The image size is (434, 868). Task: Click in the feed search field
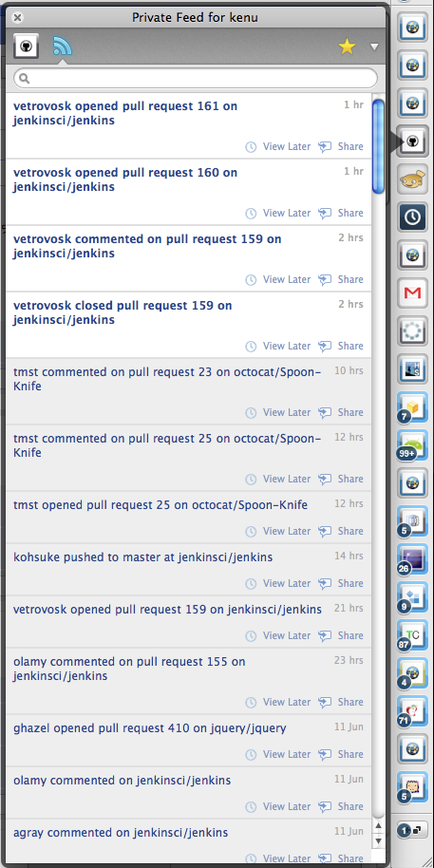click(x=196, y=78)
